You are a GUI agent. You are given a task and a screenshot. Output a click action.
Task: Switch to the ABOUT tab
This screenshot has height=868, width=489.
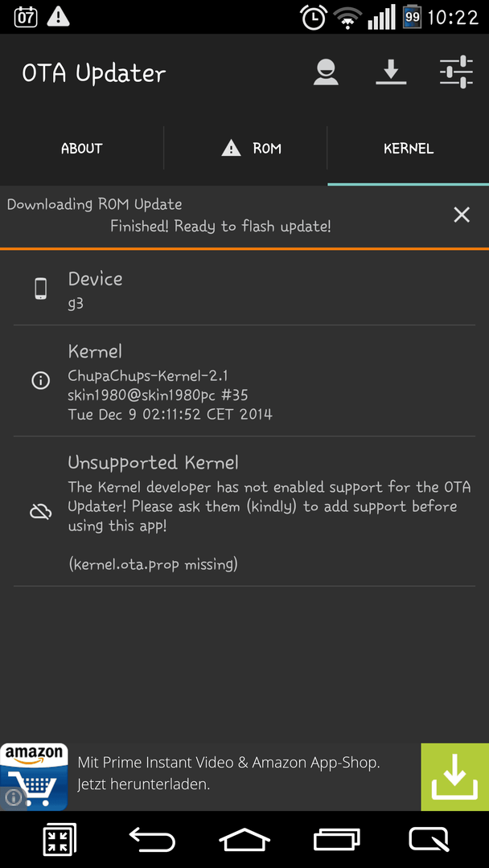82,149
